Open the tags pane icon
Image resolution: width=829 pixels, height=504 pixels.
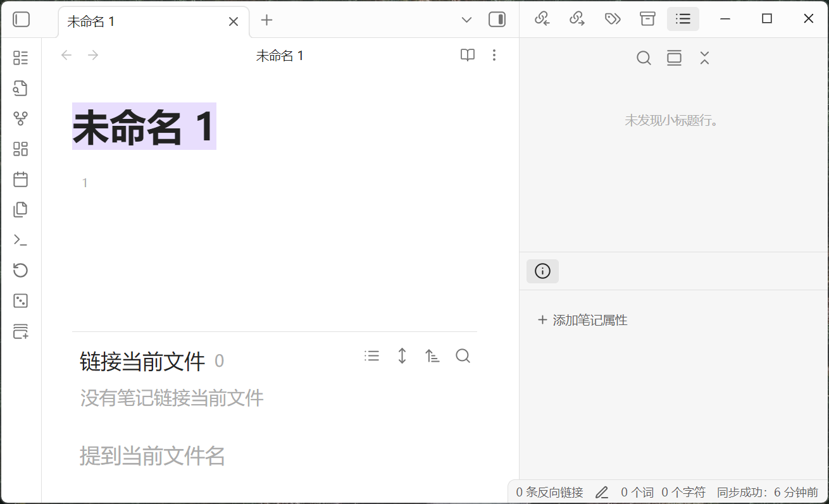[x=612, y=19]
